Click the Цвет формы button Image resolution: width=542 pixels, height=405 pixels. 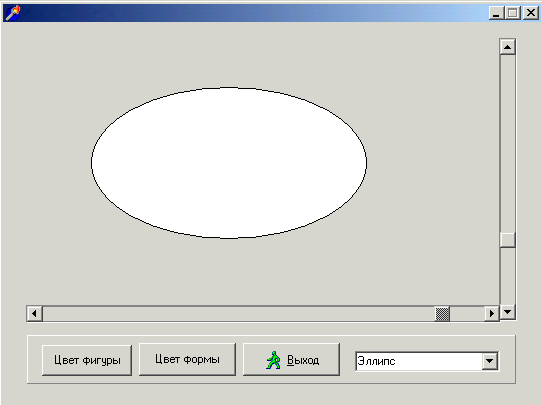(x=187, y=359)
